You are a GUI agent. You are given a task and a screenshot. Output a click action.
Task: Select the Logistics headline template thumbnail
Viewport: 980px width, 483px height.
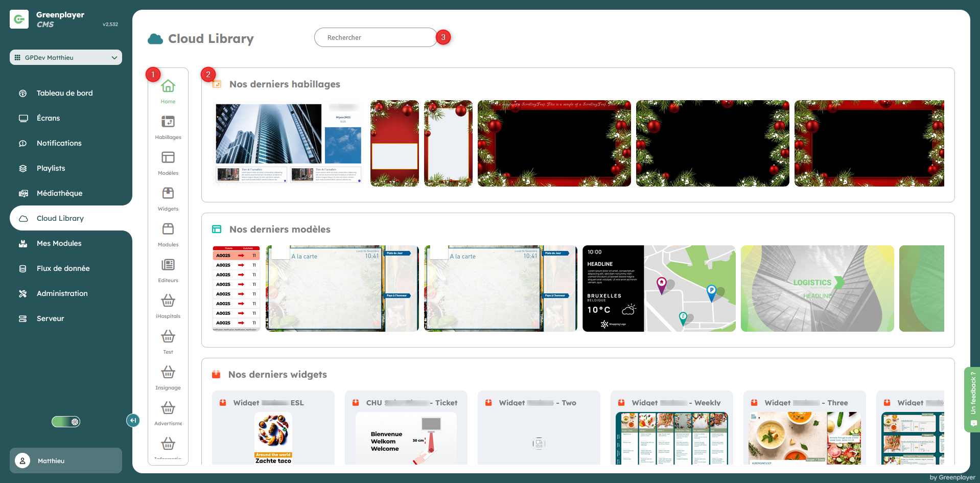point(817,289)
